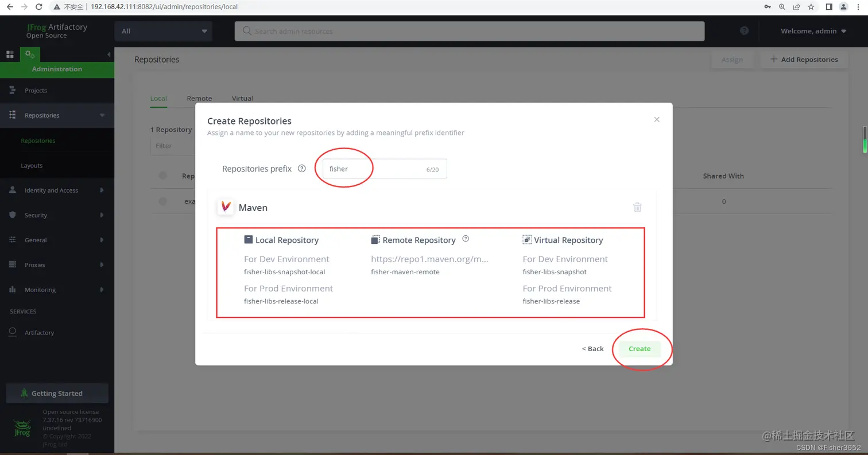
Task: Click the JFrog Artifactory logo
Action: click(x=57, y=31)
